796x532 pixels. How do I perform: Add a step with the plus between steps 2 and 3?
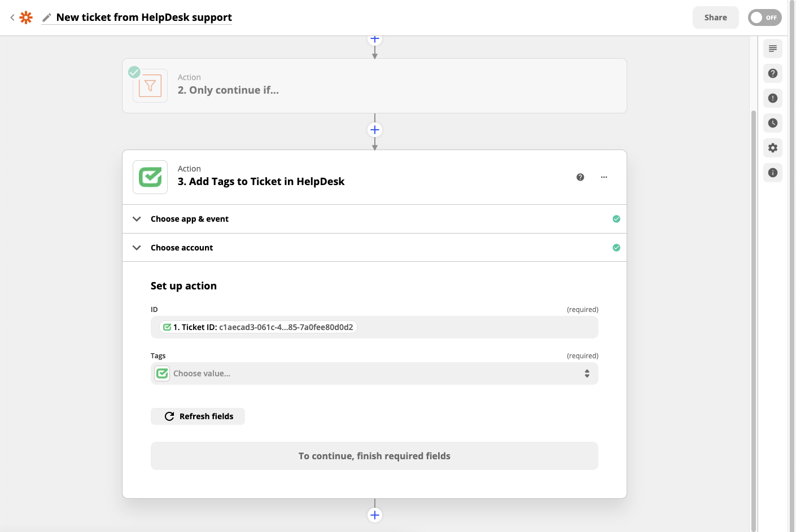(375, 130)
